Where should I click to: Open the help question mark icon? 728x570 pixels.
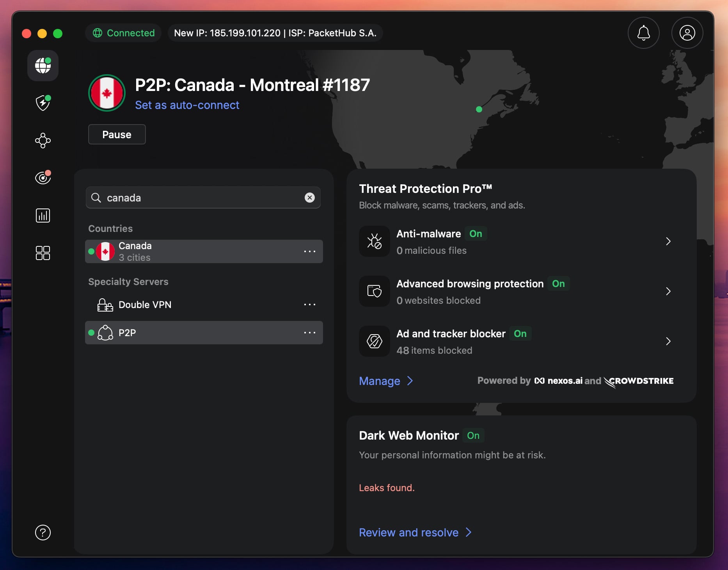point(43,533)
